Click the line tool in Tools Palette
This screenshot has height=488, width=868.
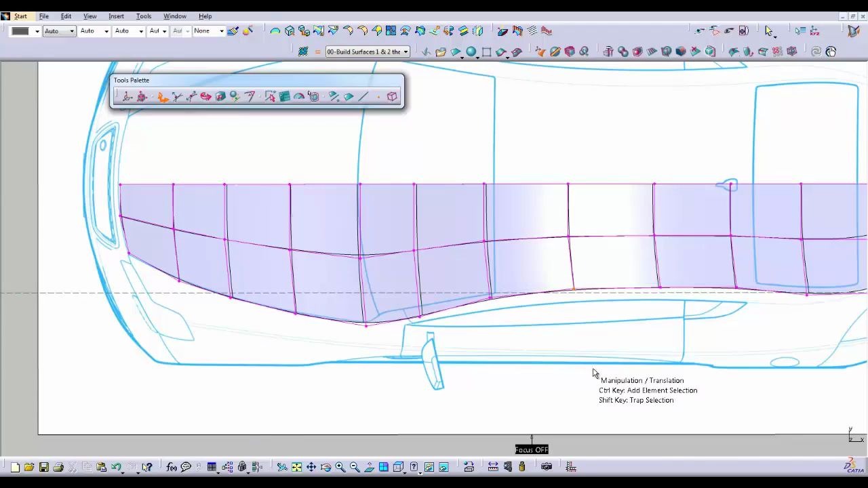click(x=363, y=97)
